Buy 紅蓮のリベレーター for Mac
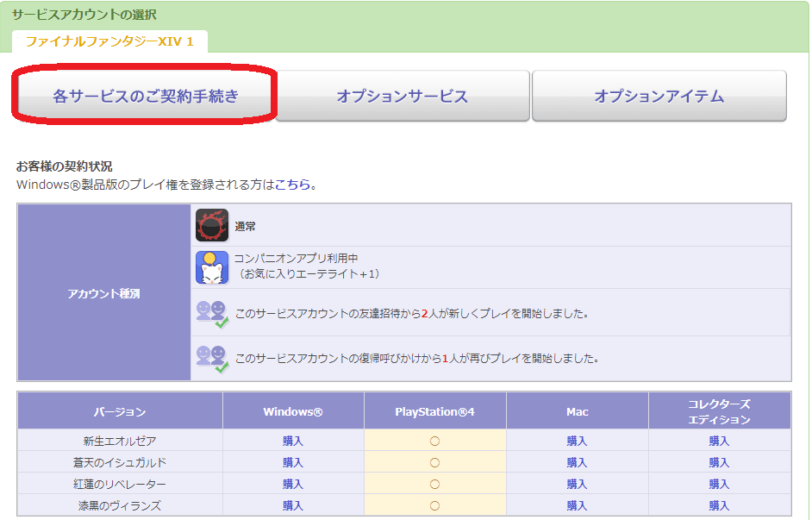 pos(577,485)
